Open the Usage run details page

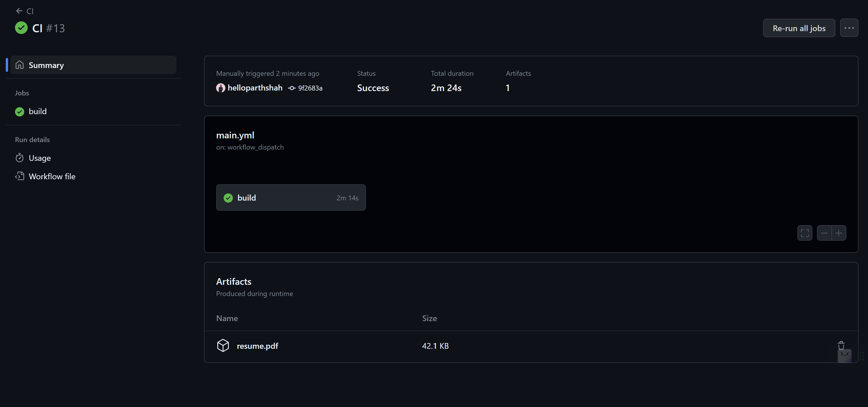[39, 158]
